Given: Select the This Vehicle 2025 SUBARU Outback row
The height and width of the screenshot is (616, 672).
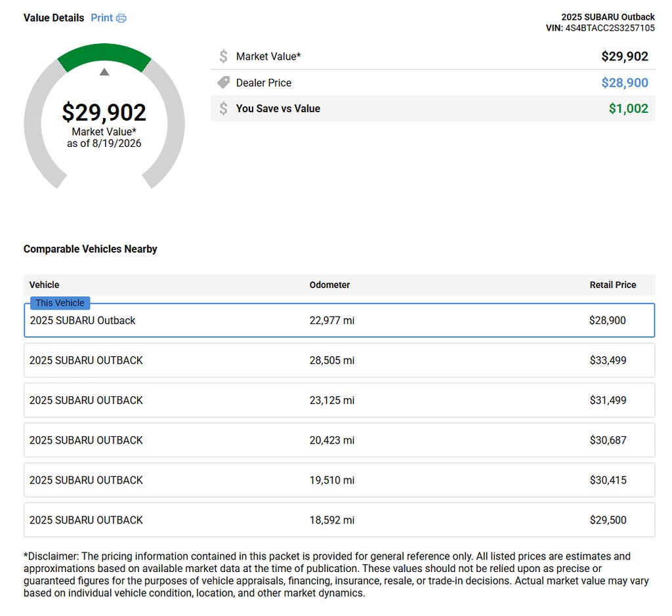Looking at the screenshot, I should tap(339, 320).
